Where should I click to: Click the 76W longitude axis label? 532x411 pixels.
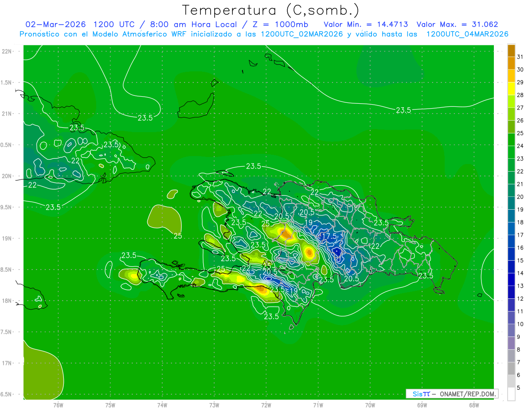(x=58, y=405)
